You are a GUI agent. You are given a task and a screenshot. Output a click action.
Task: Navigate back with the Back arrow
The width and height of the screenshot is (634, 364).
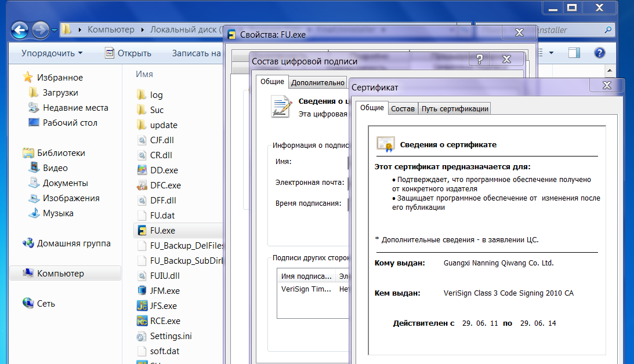(20, 30)
